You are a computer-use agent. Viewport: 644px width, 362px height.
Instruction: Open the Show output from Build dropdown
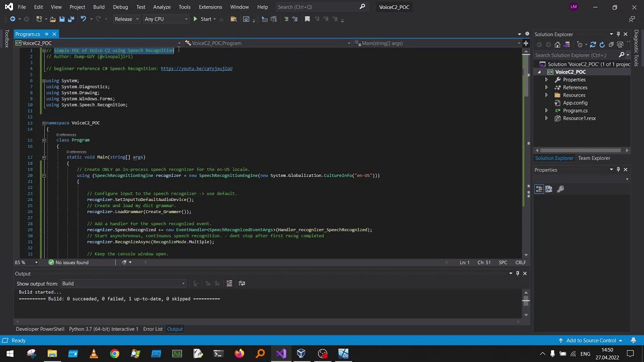tap(123, 284)
